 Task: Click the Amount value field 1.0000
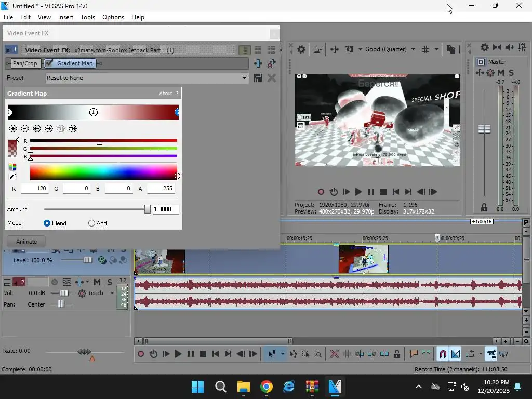point(166,209)
